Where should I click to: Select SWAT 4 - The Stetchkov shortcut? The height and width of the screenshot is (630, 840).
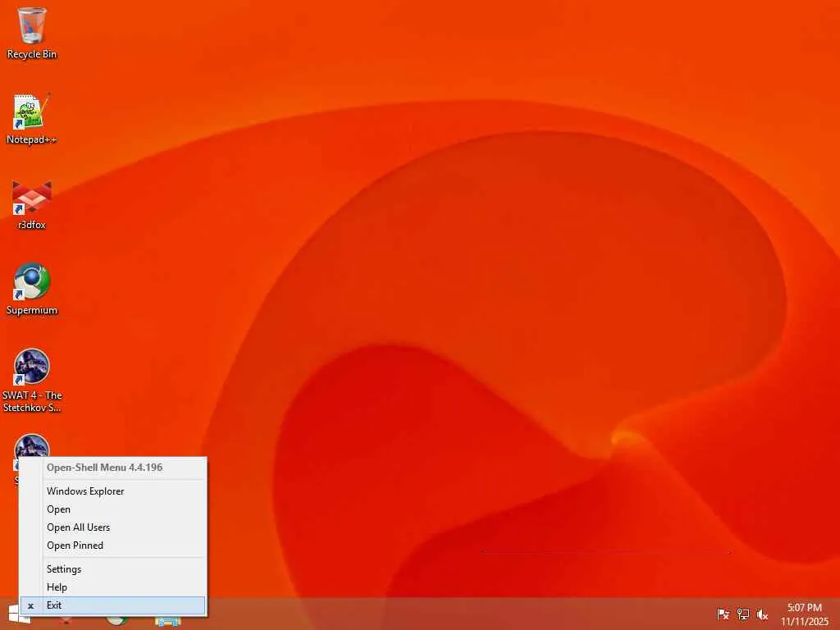32,381
